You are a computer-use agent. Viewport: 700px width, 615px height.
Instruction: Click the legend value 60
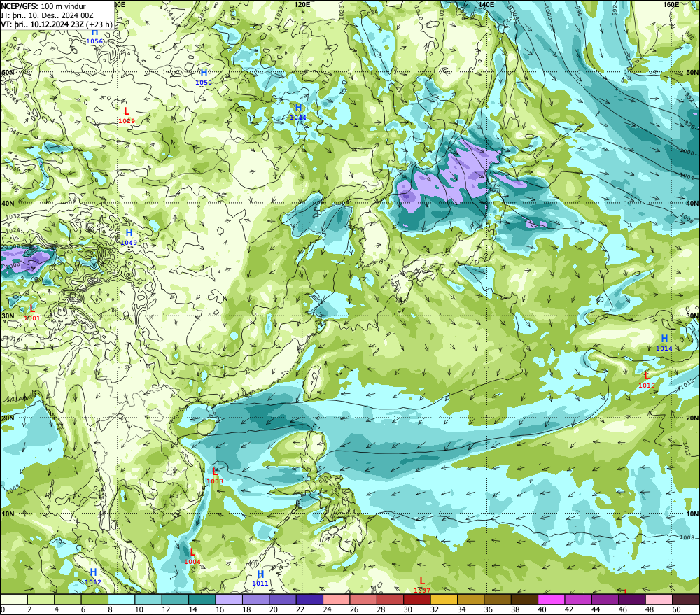pyautogui.click(x=676, y=609)
